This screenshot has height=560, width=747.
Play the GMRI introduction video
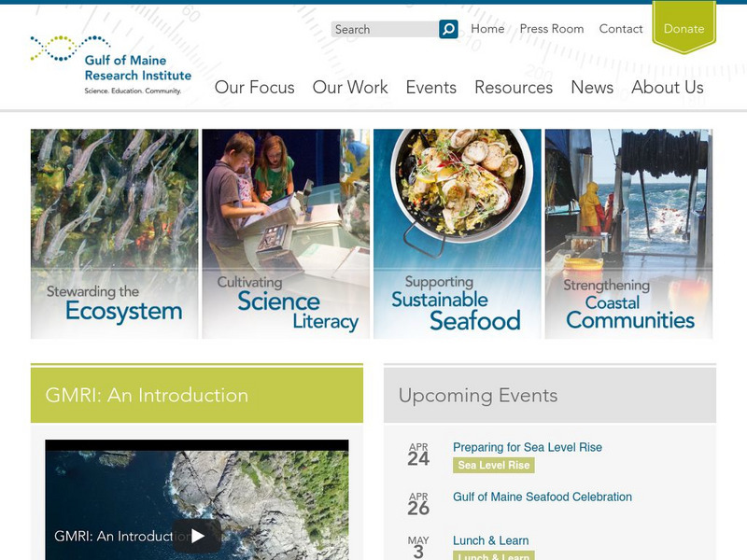tap(196, 536)
